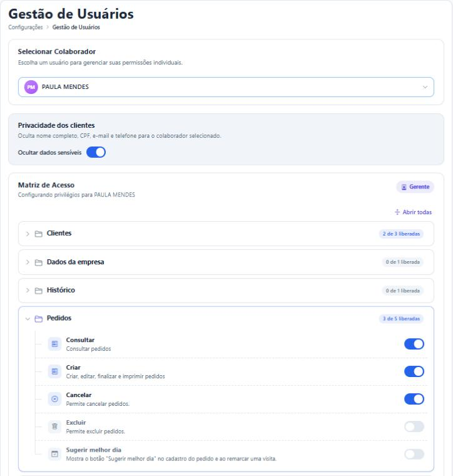
Task: Click the Dados da empresa folder icon
Action: (39, 262)
